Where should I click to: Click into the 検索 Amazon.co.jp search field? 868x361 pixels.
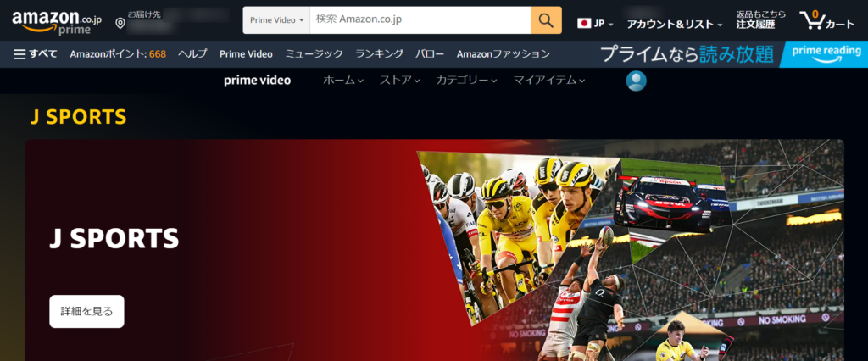pos(420,20)
